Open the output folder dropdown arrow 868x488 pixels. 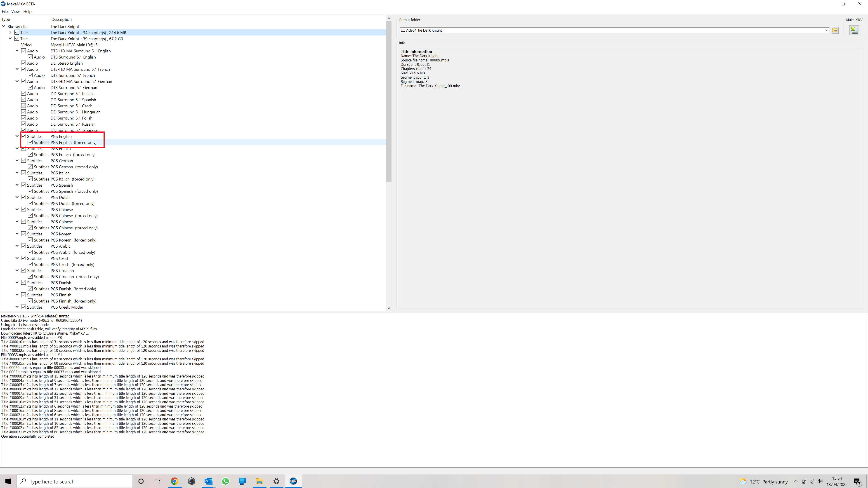(826, 30)
